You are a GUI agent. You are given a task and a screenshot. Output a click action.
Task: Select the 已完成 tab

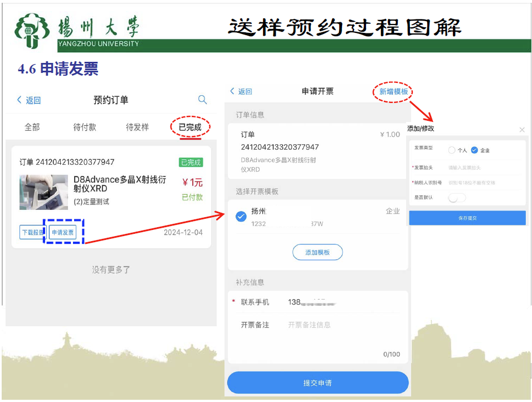point(190,127)
